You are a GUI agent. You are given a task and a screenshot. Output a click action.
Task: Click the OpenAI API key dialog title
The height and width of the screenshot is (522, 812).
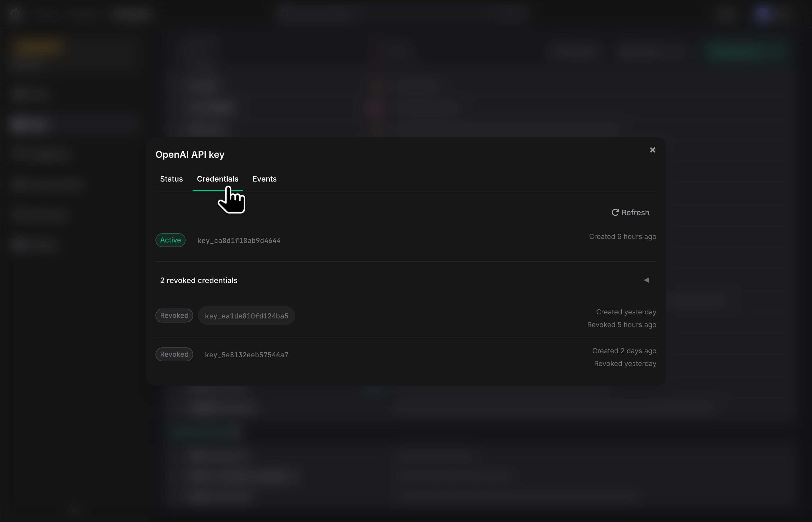pos(190,155)
